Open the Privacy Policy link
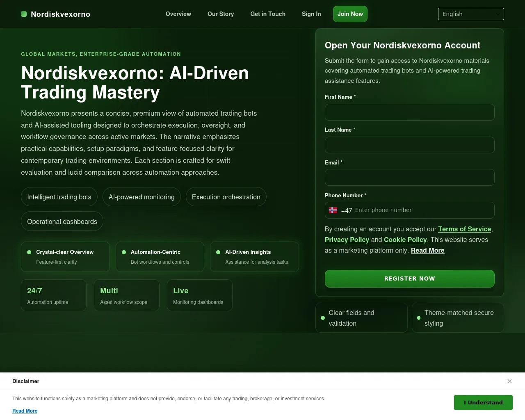Screen dimensions: 525x420 click(x=347, y=240)
